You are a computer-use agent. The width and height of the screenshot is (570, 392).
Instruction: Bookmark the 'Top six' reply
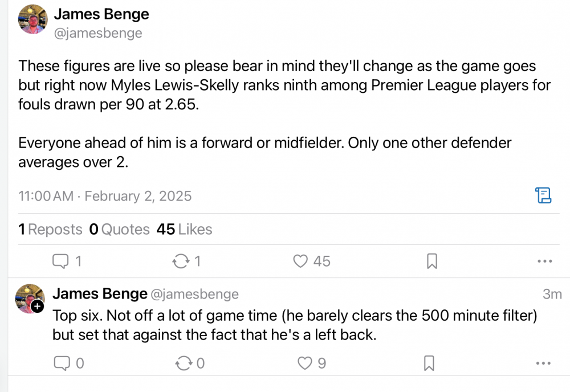click(x=430, y=363)
